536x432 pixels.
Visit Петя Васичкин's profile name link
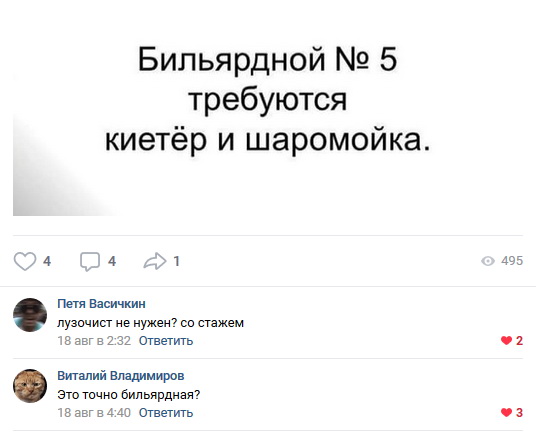coord(102,303)
